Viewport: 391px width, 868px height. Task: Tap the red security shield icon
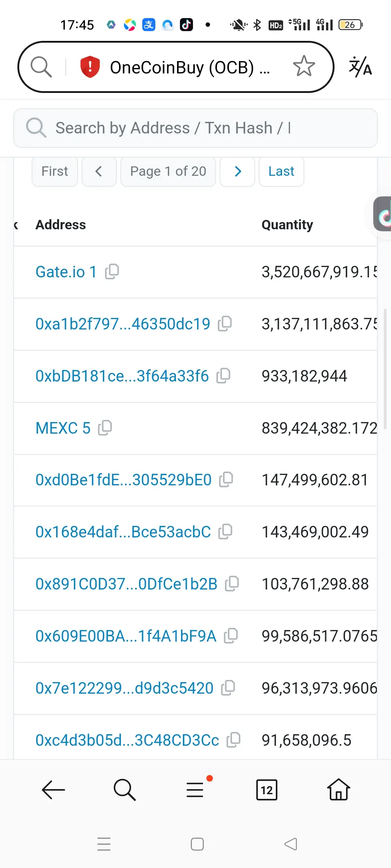coord(90,67)
